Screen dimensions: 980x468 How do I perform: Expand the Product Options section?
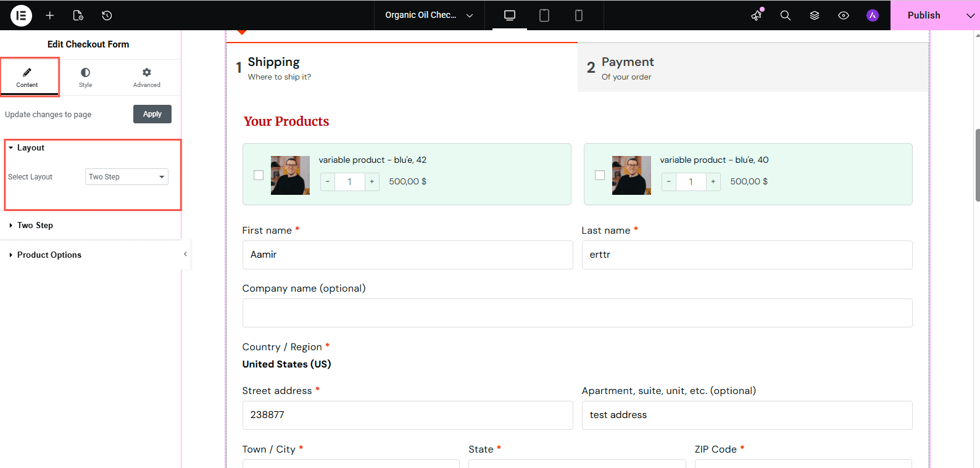click(x=49, y=255)
